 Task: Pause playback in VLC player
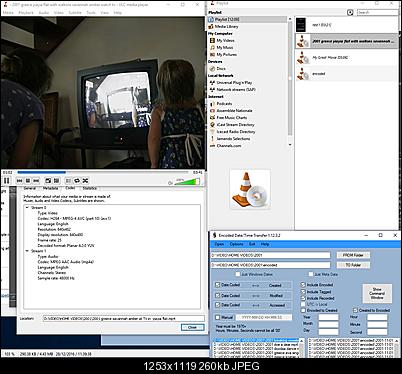(6, 181)
